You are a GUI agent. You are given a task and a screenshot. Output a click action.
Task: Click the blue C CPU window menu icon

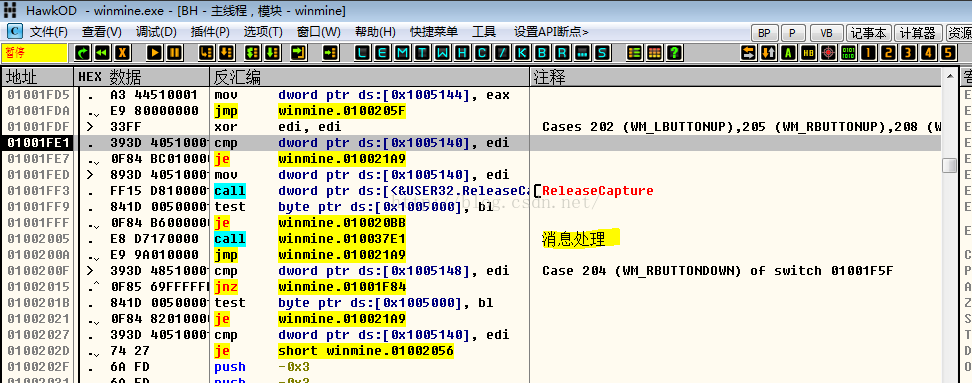tap(14, 32)
